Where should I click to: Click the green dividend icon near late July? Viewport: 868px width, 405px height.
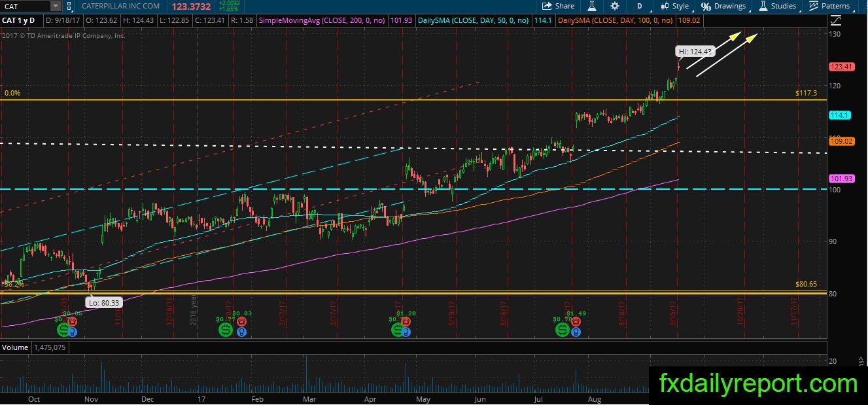click(562, 330)
